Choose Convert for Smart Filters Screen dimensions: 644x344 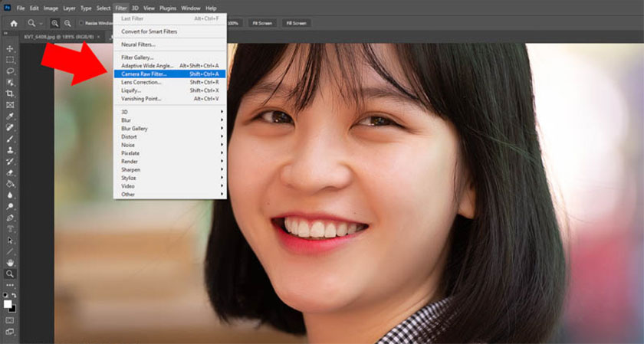tap(170, 31)
